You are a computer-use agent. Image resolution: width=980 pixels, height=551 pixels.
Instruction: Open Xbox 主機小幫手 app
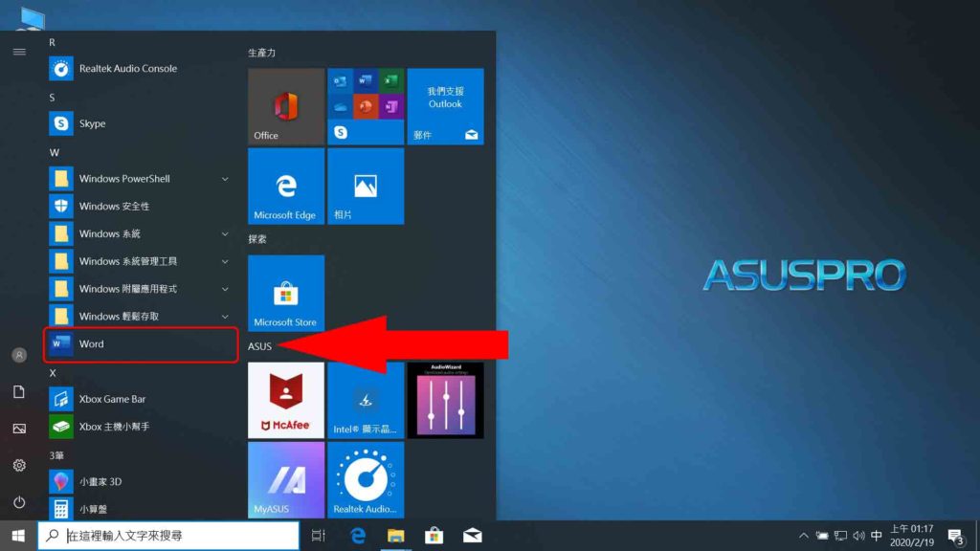point(140,427)
